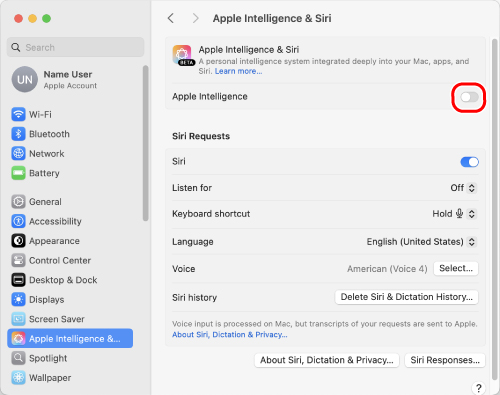Screen dimensions: 500x395
Task: Click the Select voice button
Action: (456, 268)
